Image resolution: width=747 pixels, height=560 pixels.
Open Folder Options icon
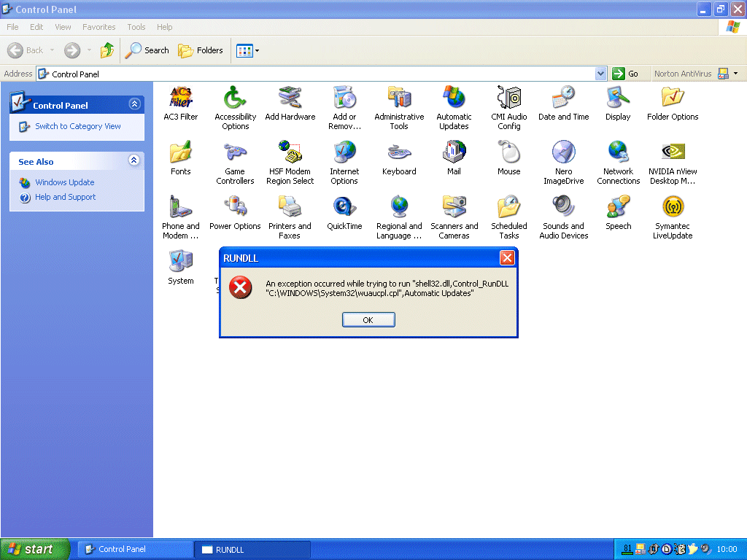(x=673, y=98)
